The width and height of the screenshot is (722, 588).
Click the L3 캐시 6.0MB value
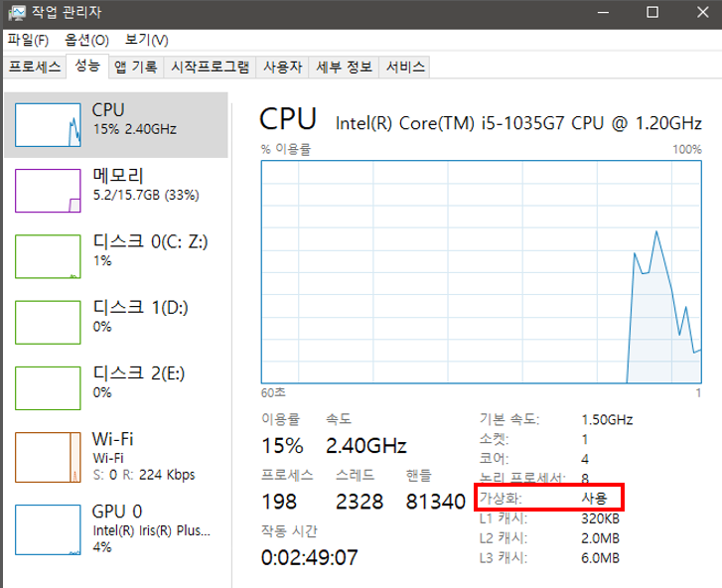tap(600, 558)
